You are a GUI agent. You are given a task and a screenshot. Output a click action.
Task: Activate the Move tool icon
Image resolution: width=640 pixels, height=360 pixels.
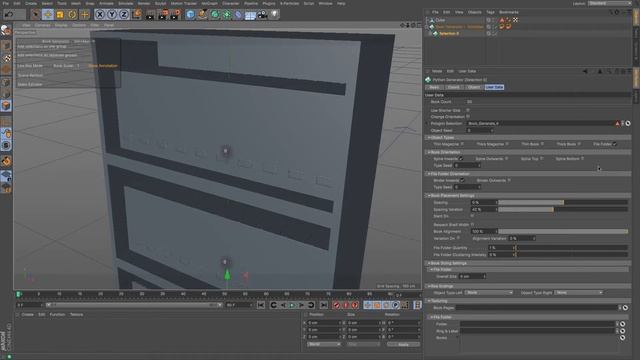48,15
